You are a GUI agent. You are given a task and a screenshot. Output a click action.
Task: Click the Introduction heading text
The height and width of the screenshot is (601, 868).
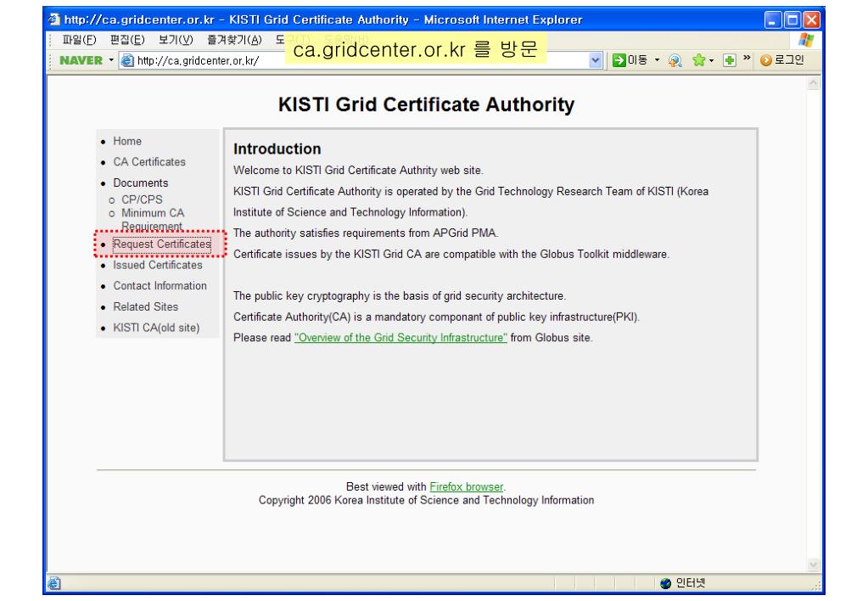click(x=277, y=149)
